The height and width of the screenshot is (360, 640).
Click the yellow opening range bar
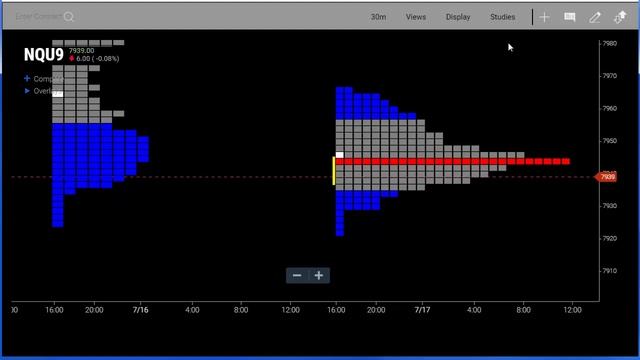coord(334,171)
